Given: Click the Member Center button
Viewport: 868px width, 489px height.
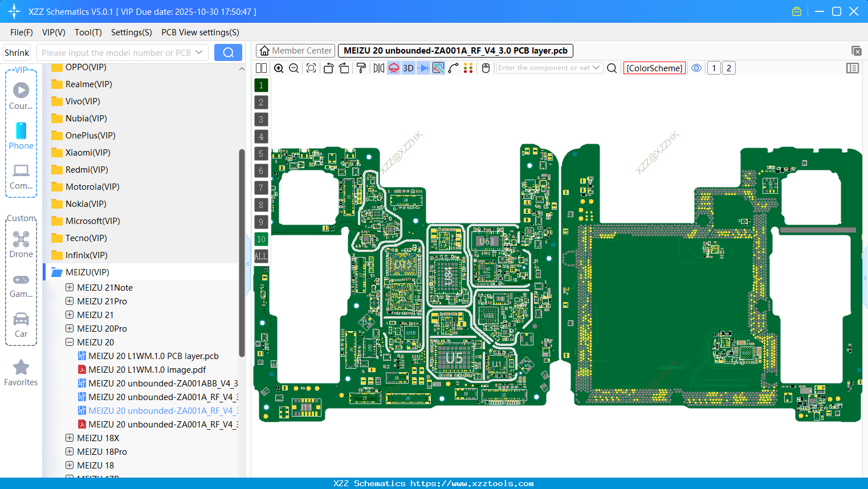Looking at the screenshot, I should tap(295, 51).
